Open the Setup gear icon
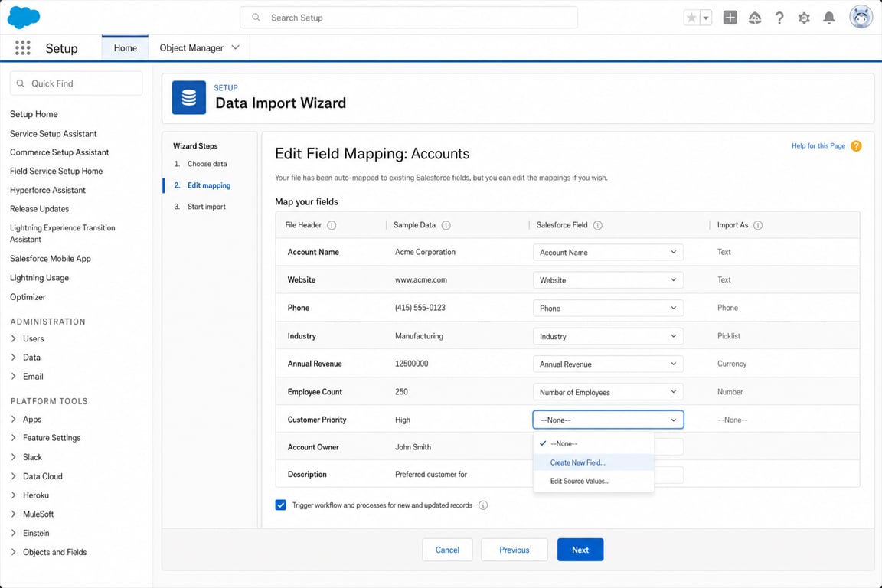 coord(804,18)
